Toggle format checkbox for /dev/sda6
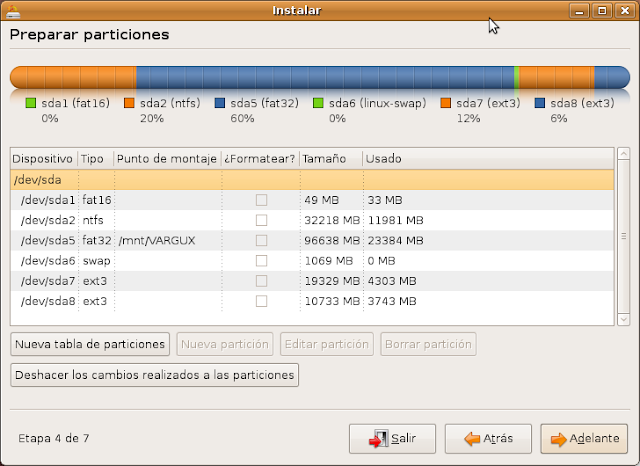The height and width of the screenshot is (466, 640). (x=261, y=261)
